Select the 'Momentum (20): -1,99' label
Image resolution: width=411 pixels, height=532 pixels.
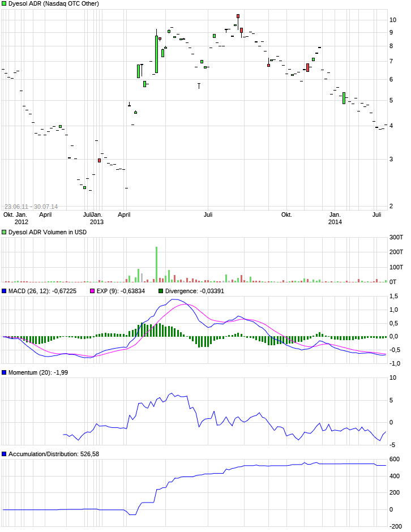pyautogui.click(x=38, y=372)
